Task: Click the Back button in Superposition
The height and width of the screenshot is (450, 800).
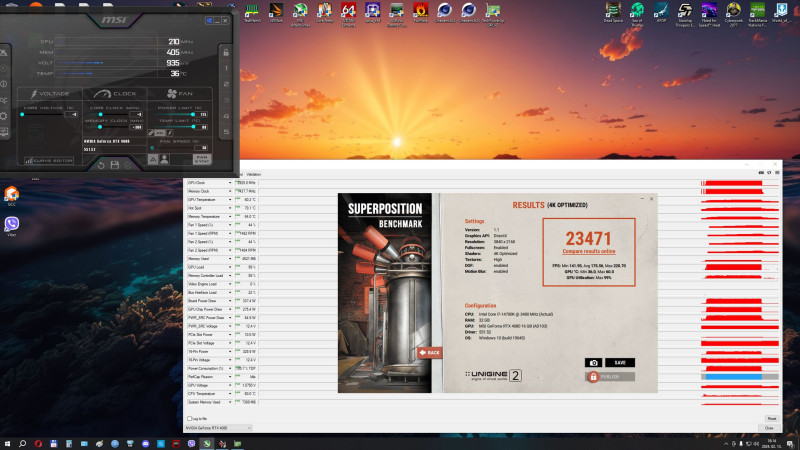Action: pos(430,353)
